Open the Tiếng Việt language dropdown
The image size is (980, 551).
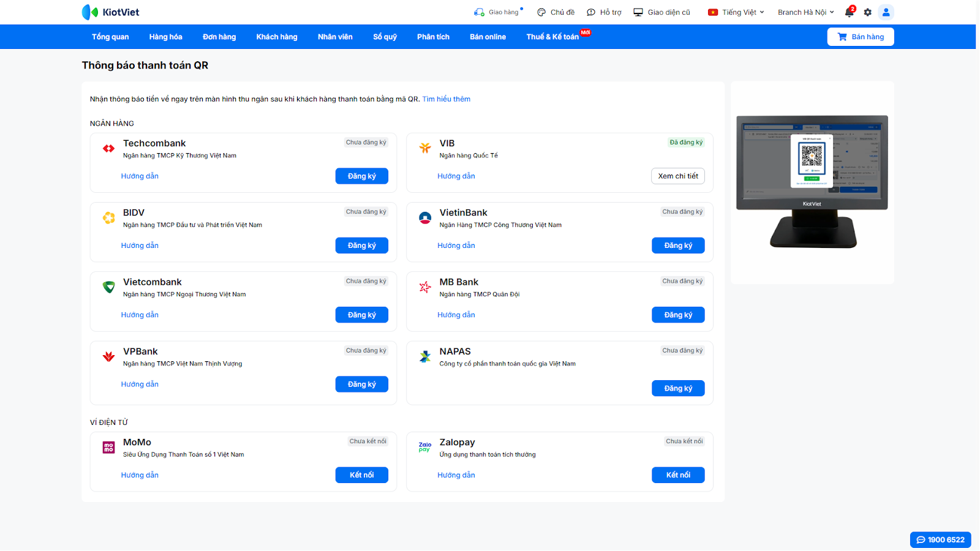[736, 12]
